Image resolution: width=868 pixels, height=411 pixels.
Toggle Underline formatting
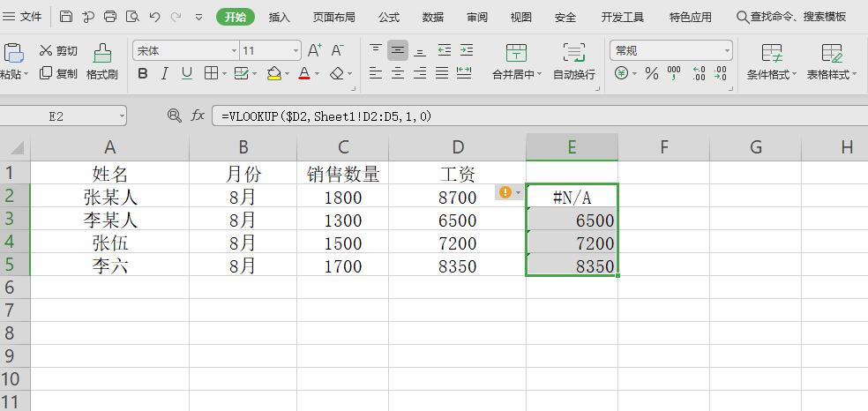pyautogui.click(x=187, y=73)
